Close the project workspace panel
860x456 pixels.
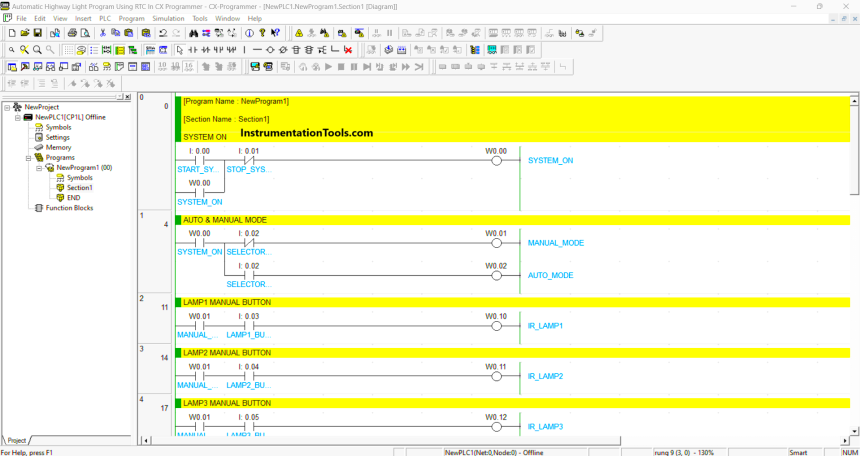[x=127, y=97]
